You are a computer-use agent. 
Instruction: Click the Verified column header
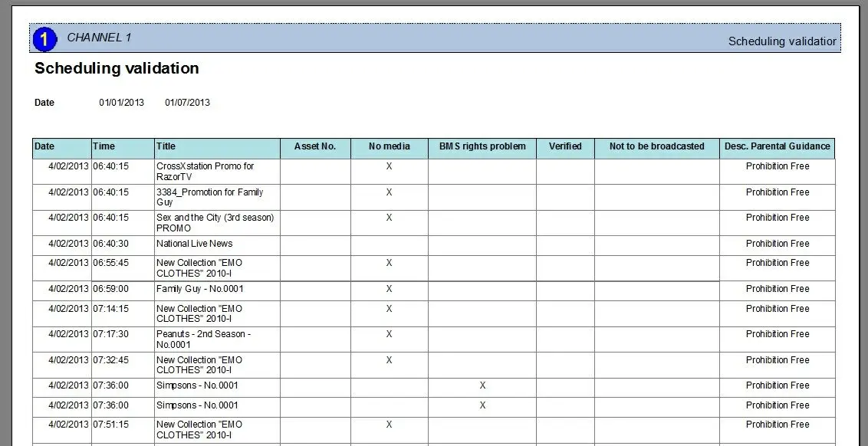(x=565, y=146)
